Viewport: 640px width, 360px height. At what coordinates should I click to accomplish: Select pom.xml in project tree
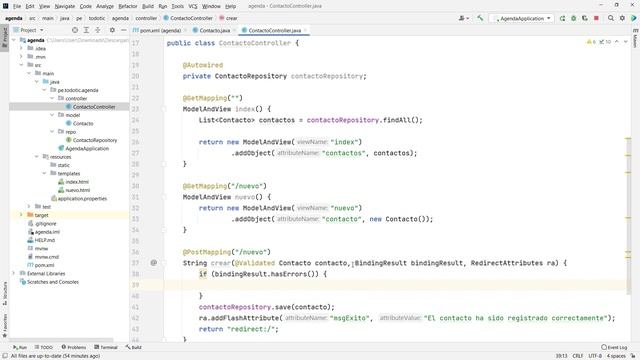pyautogui.click(x=44, y=265)
